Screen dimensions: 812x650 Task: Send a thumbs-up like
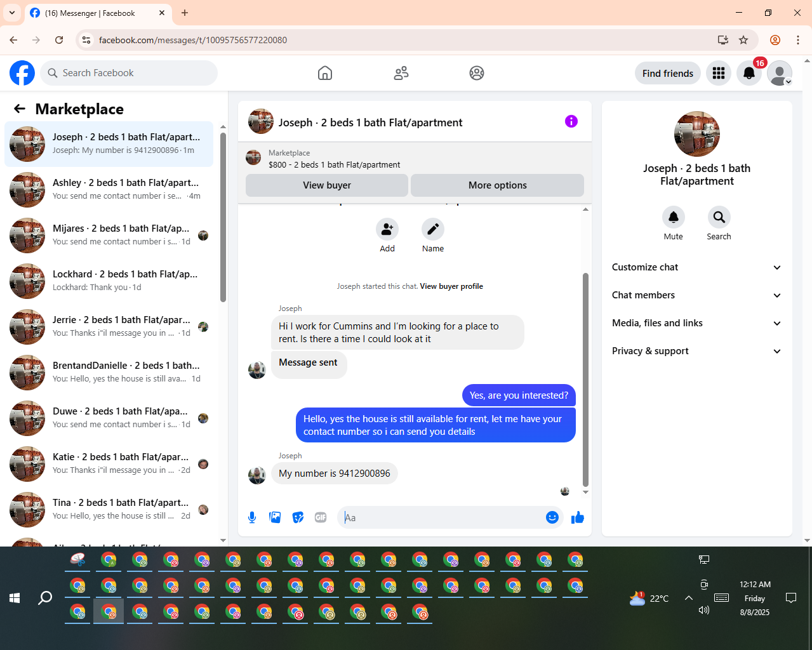click(578, 517)
